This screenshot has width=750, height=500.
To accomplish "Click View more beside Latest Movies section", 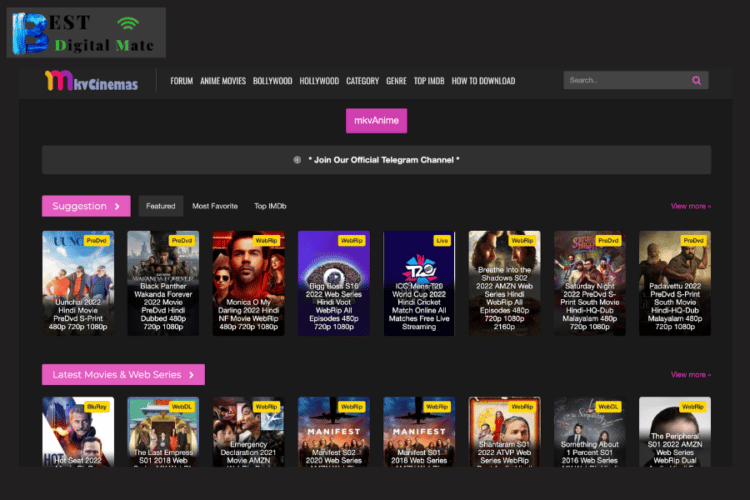I will click(691, 375).
